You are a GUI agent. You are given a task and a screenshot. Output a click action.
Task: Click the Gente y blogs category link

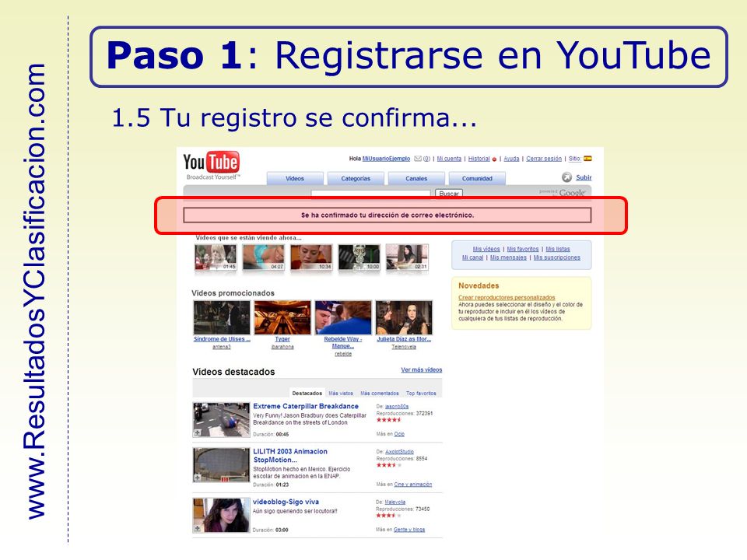[x=409, y=530]
